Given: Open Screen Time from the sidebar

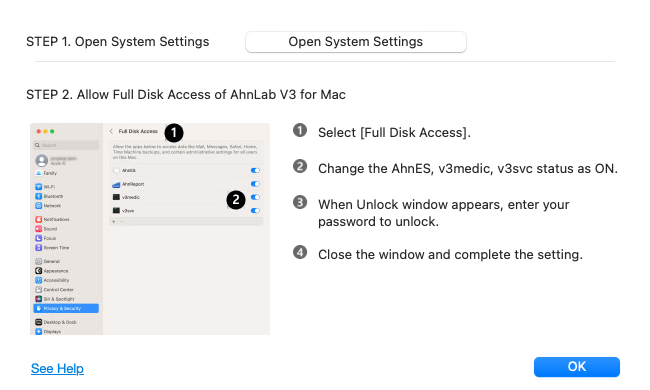Looking at the screenshot, I should (x=52, y=248).
